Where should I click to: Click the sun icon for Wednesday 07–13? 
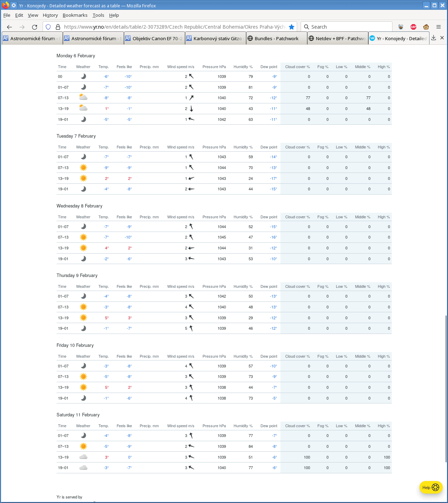pyautogui.click(x=83, y=237)
